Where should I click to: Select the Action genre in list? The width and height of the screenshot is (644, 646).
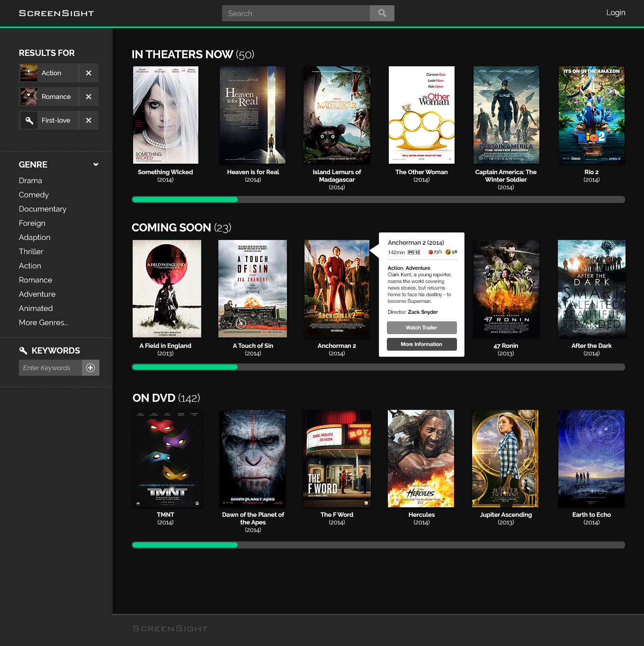(30, 266)
